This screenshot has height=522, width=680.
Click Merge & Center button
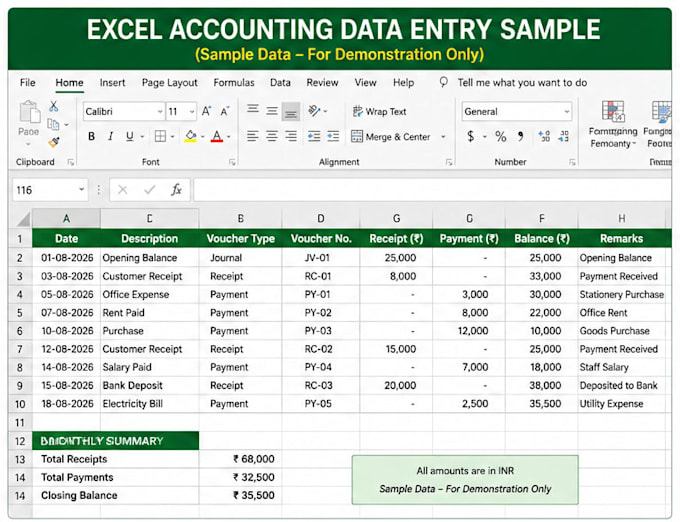pyautogui.click(x=391, y=137)
